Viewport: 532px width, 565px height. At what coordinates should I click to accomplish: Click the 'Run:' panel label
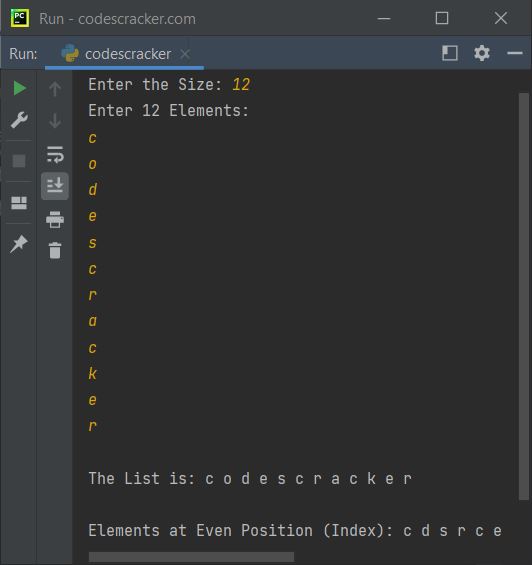pyautogui.click(x=23, y=54)
